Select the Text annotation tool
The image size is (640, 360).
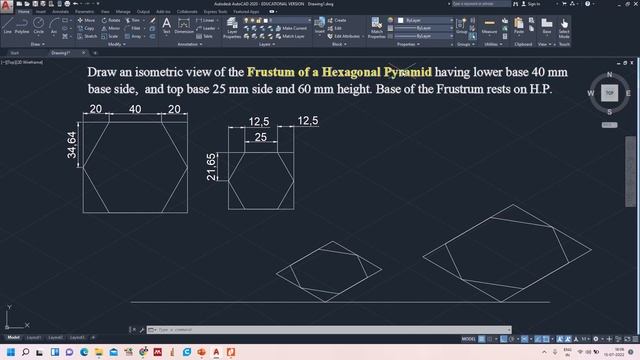pyautogui.click(x=166, y=25)
